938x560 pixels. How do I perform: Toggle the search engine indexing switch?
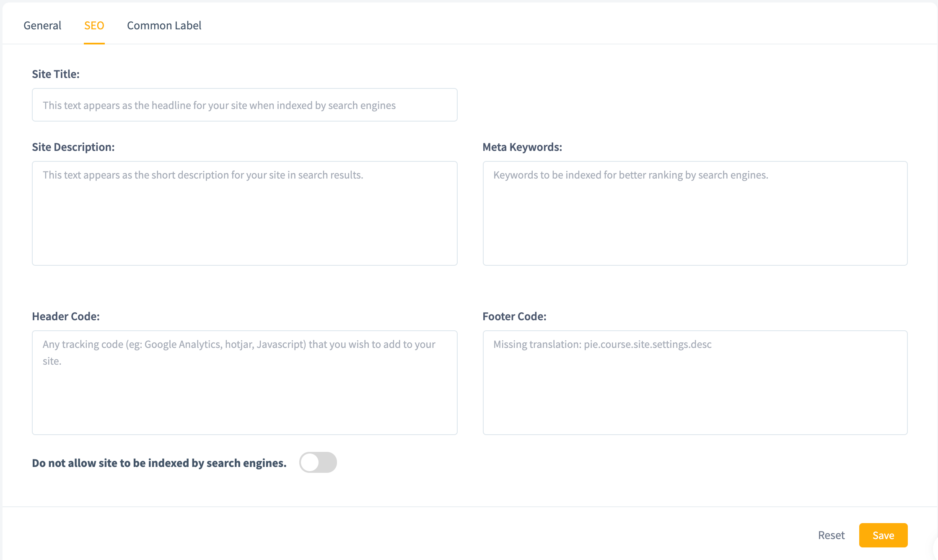click(x=318, y=462)
